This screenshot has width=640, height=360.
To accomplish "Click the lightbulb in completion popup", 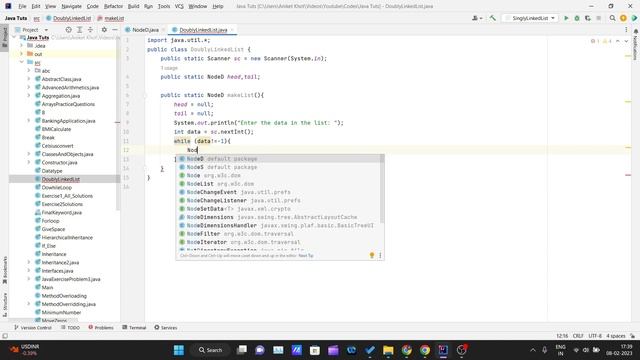I will click(372, 255).
